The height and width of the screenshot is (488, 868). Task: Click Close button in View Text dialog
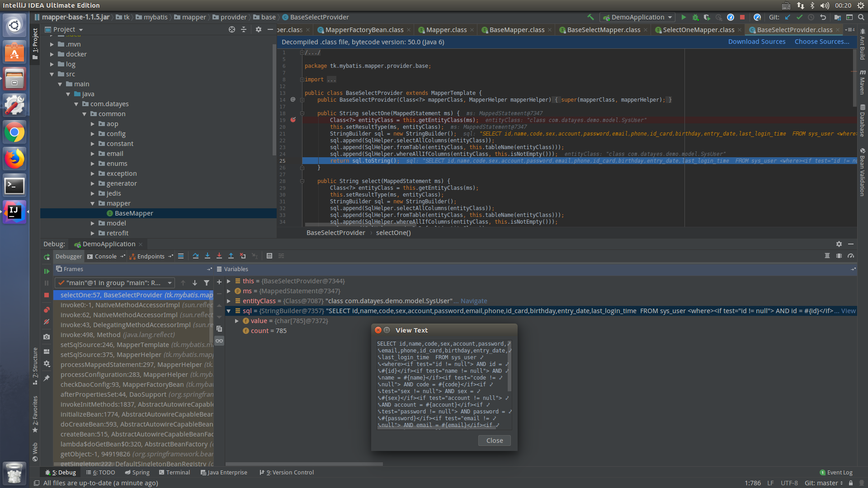495,441
